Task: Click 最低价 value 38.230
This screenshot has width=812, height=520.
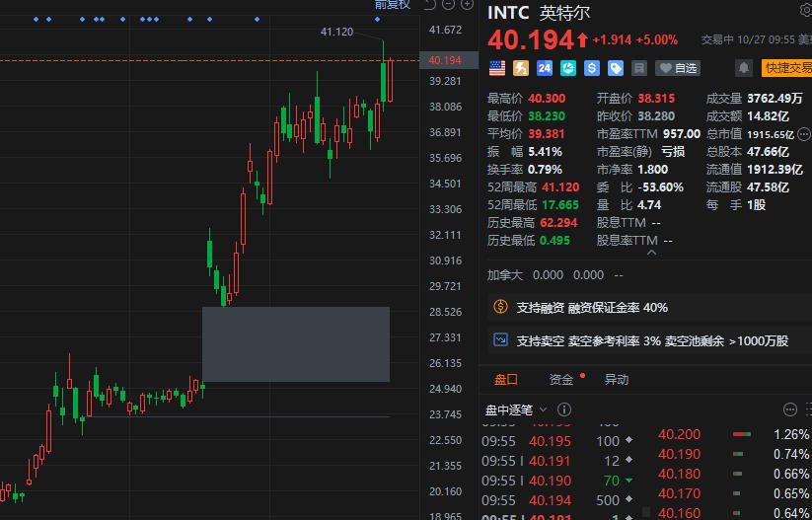Action: tap(547, 116)
